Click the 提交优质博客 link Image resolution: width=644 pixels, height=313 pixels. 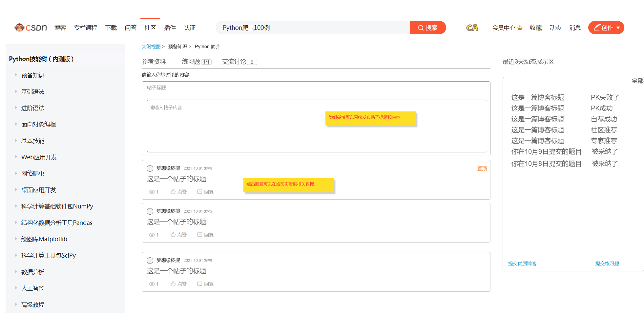pyautogui.click(x=522, y=264)
